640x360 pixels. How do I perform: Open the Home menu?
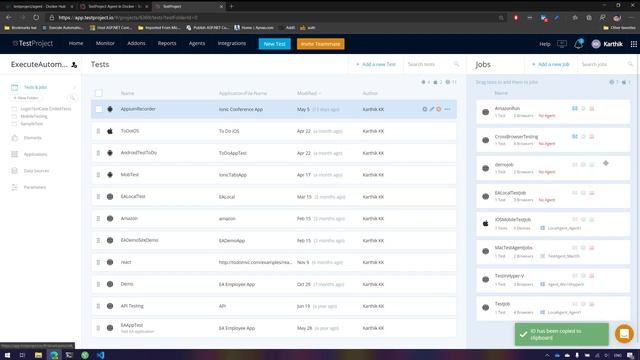(x=76, y=43)
